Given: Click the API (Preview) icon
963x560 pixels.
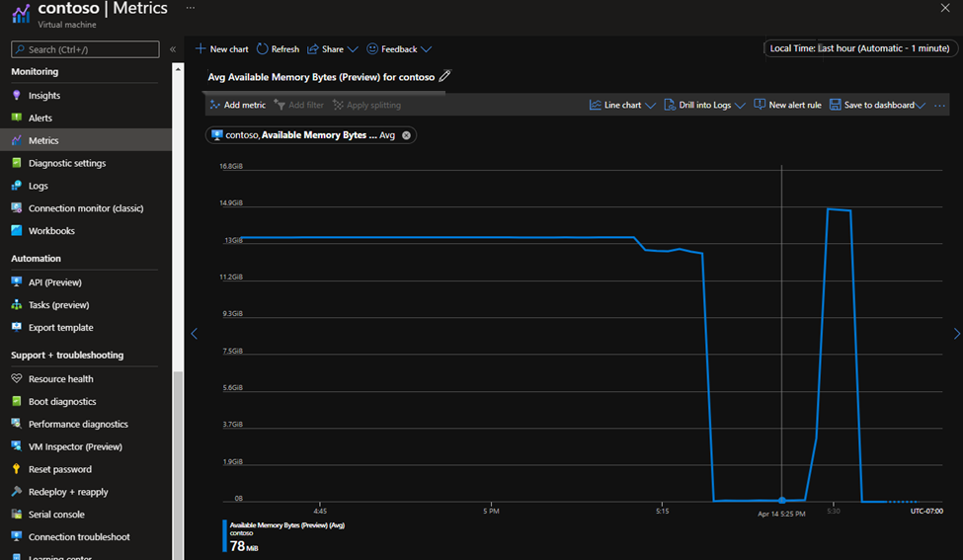Looking at the screenshot, I should (17, 281).
